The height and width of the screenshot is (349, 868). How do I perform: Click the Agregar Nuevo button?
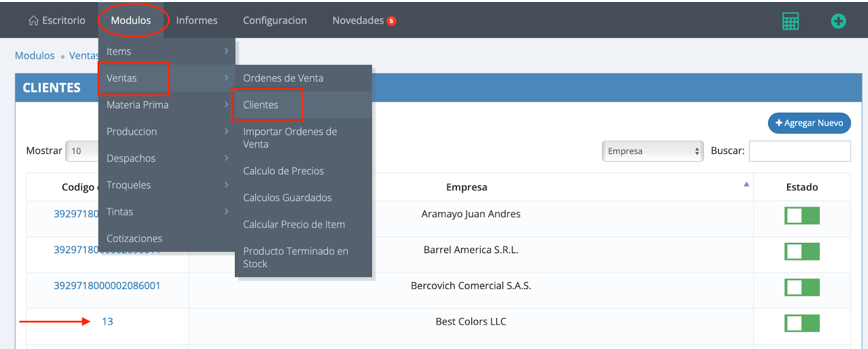tap(809, 123)
